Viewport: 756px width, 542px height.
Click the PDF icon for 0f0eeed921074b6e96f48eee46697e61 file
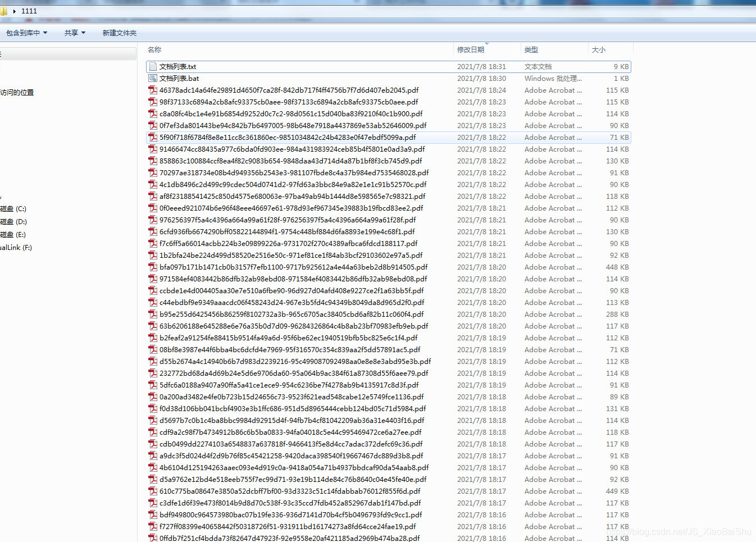click(x=153, y=208)
